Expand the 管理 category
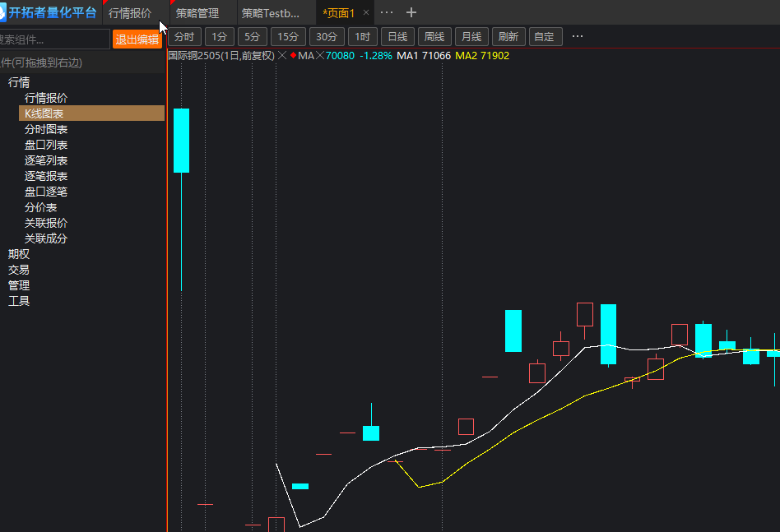Screen dimensions: 780x532 point(19,285)
